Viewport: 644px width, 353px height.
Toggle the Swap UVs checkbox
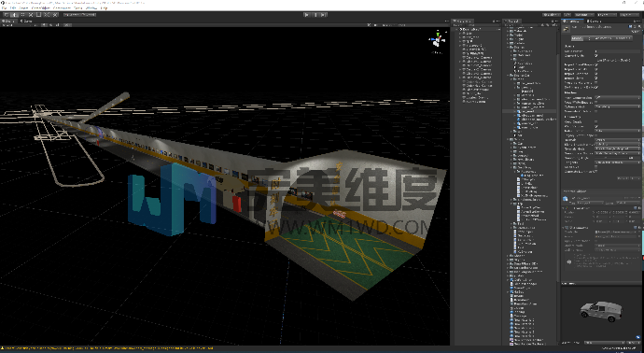click(596, 167)
